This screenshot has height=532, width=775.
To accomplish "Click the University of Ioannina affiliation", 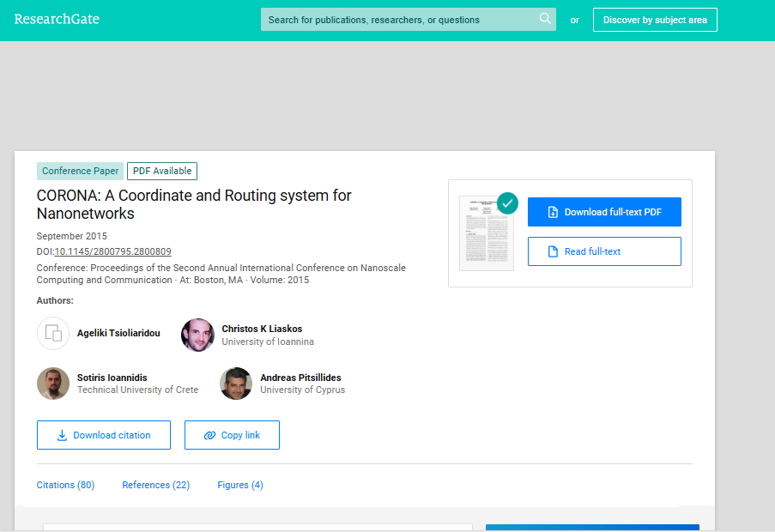I will [x=268, y=342].
